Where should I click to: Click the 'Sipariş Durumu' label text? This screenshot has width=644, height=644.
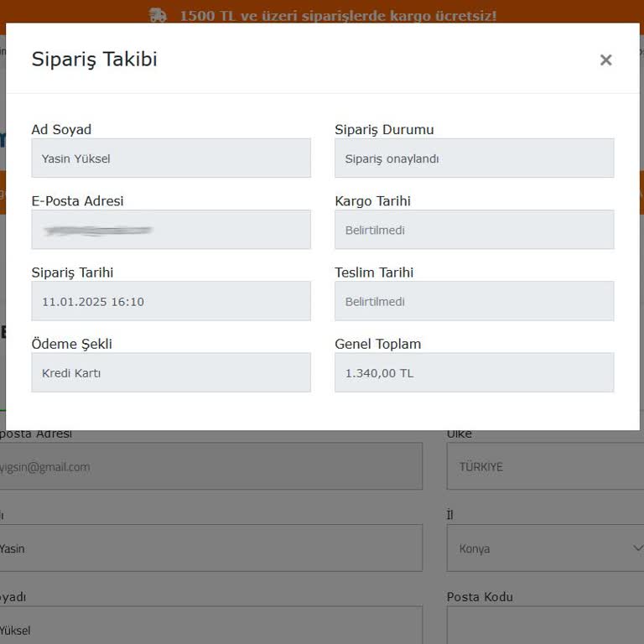(384, 130)
